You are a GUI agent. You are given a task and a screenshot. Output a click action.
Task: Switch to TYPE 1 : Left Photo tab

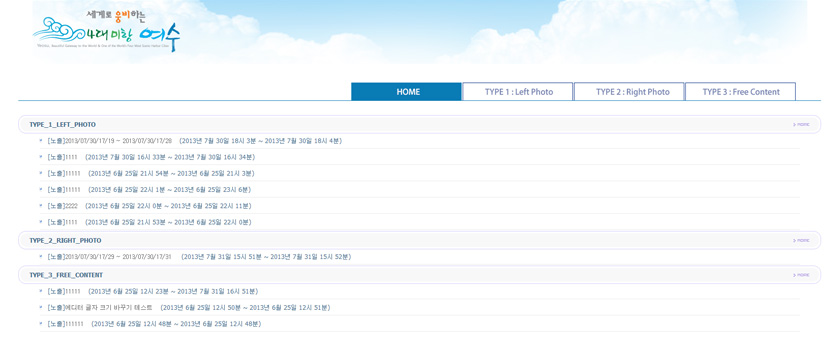click(x=518, y=92)
